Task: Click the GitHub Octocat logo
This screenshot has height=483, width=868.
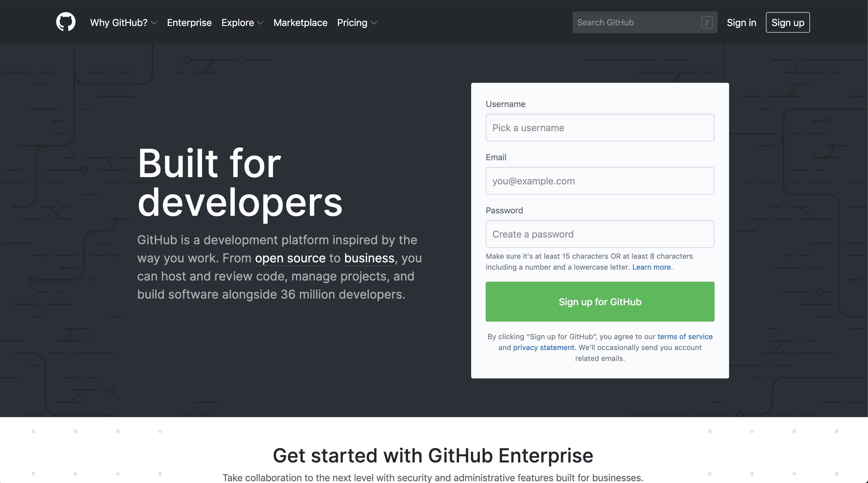Action: coord(66,22)
